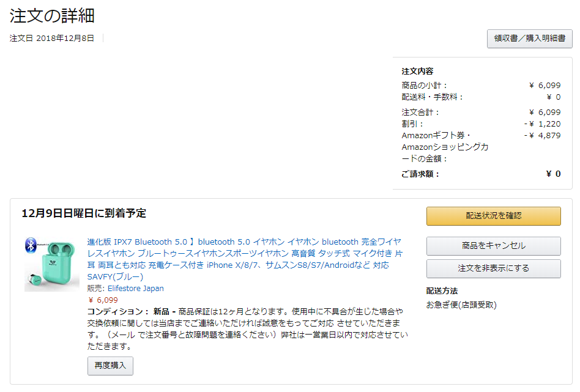Open the Bluetooth 5.0 earphone product title link
This screenshot has width=580, height=392.
tap(245, 259)
